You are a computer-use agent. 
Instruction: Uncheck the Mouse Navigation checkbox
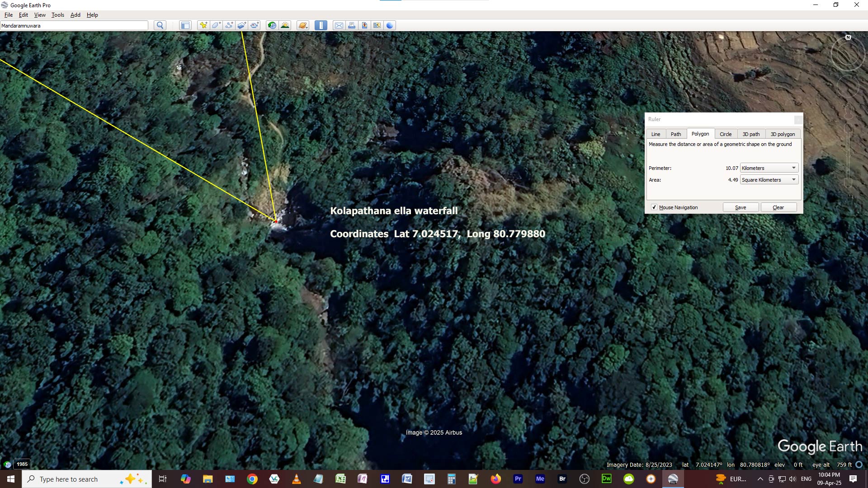[654, 207]
